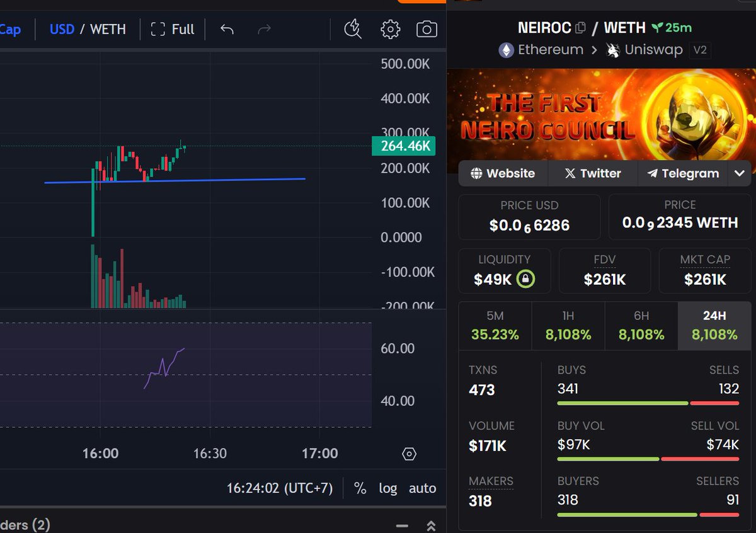
Task: Click the SELL VOL $74K value
Action: [723, 444]
